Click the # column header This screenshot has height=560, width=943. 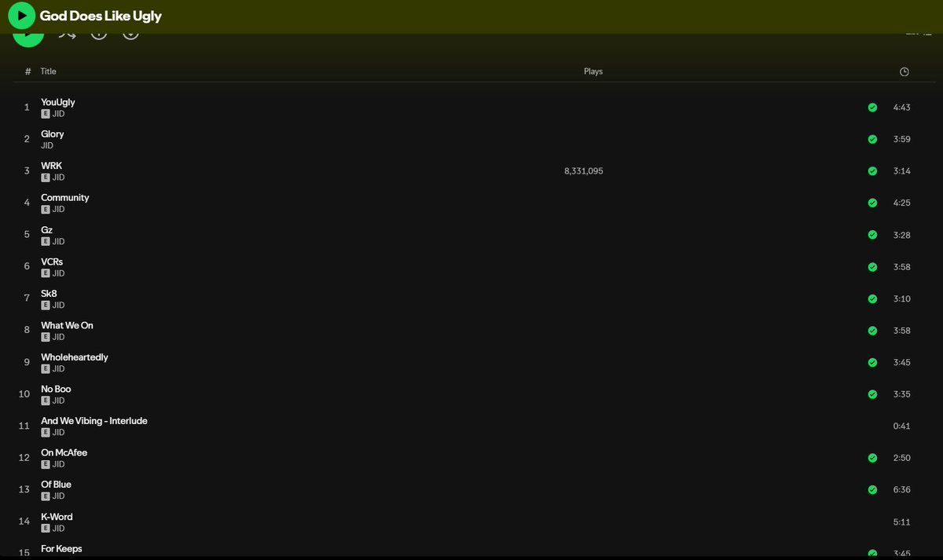28,71
